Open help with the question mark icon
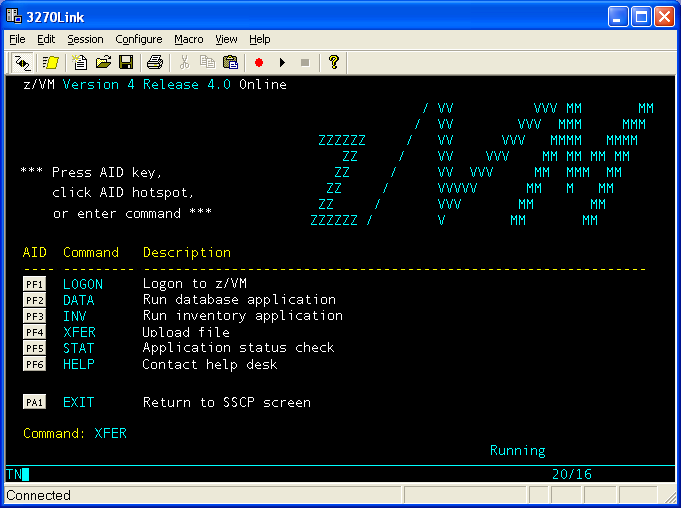Image resolution: width=686 pixels, height=508 pixels. point(334,63)
